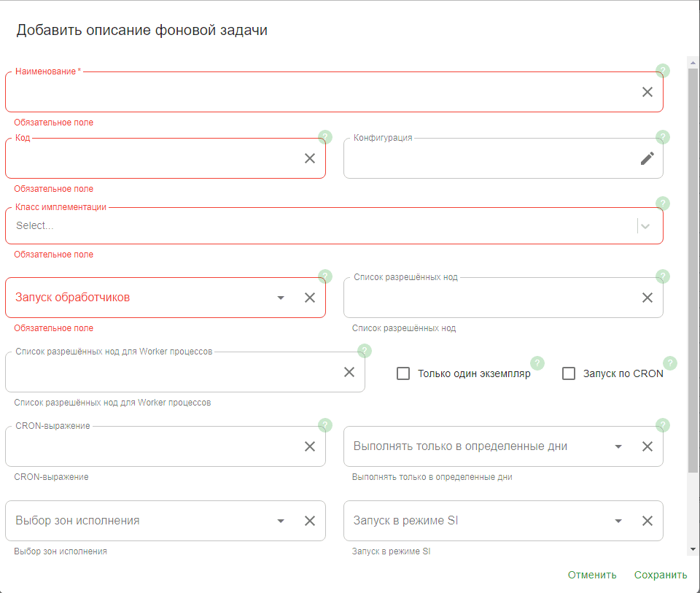Click the Сохранить button
The width and height of the screenshot is (700, 593).
tap(660, 575)
